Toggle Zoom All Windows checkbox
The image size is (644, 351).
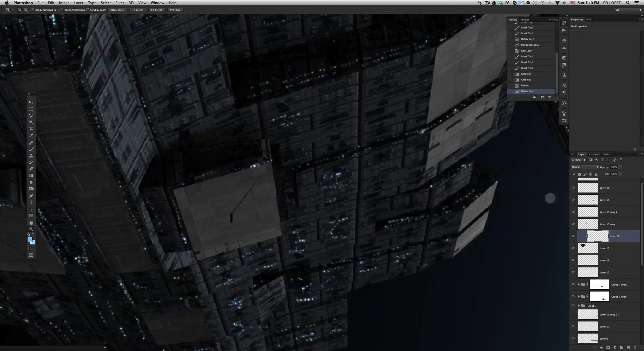point(62,10)
